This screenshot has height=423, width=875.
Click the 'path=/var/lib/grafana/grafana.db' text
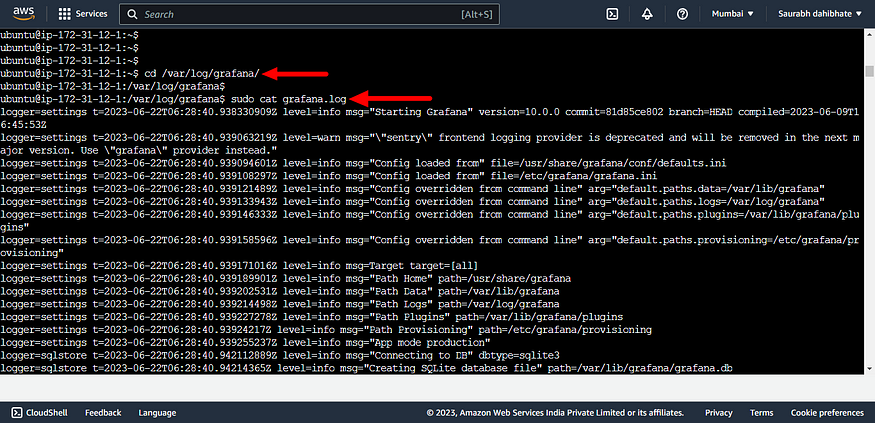640,368
